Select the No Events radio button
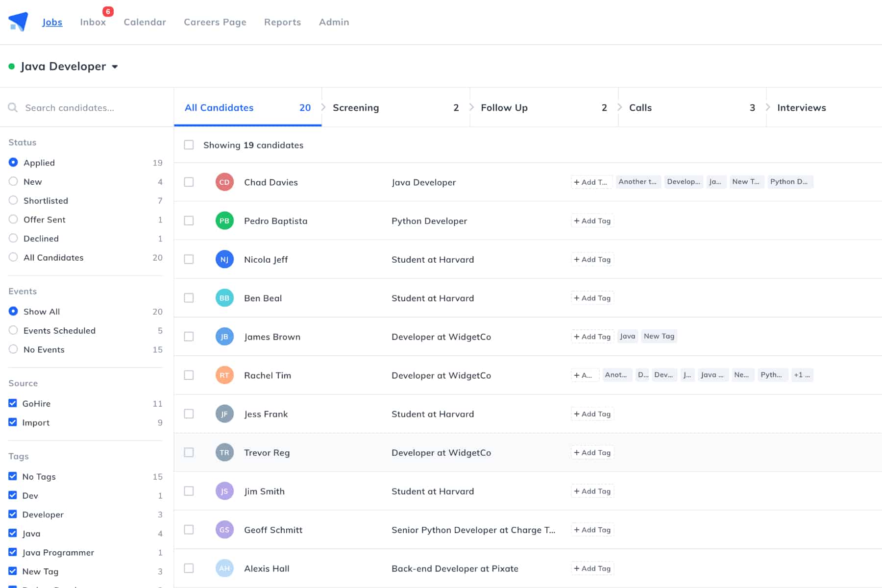Viewport: 882px width, 588px height. (x=13, y=349)
